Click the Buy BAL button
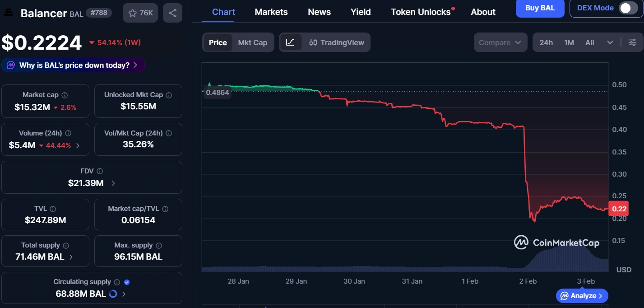The height and width of the screenshot is (308, 644). 540,9
